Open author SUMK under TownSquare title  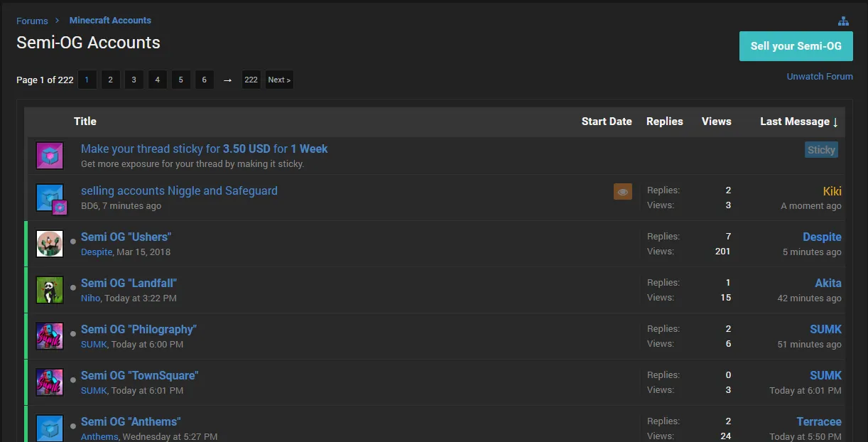pos(94,390)
